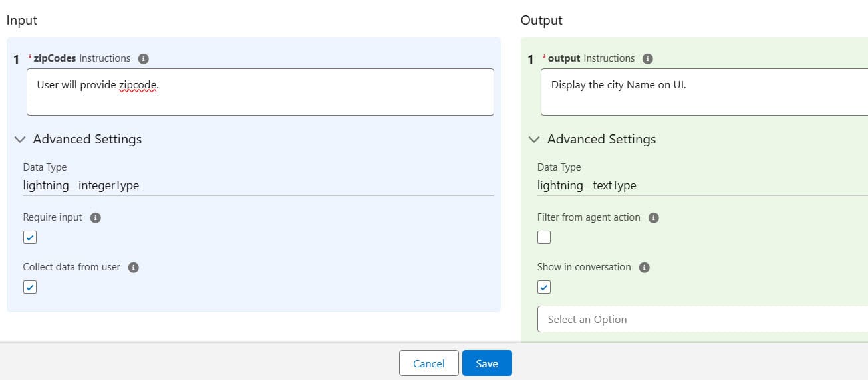
Task: Edit the zipCodes instructions text area
Action: [260, 92]
